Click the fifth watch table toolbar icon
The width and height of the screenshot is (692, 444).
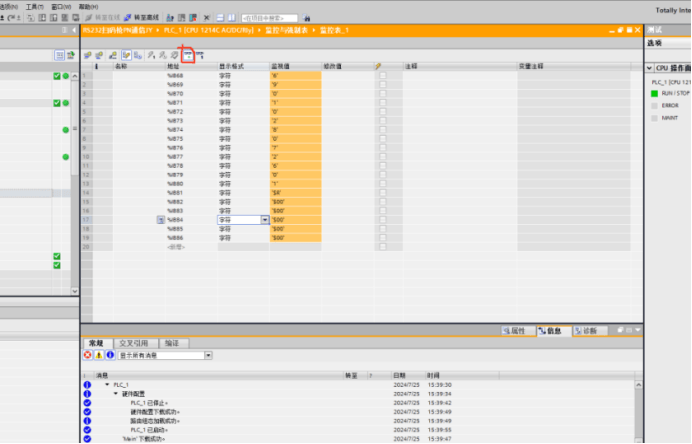click(138, 55)
